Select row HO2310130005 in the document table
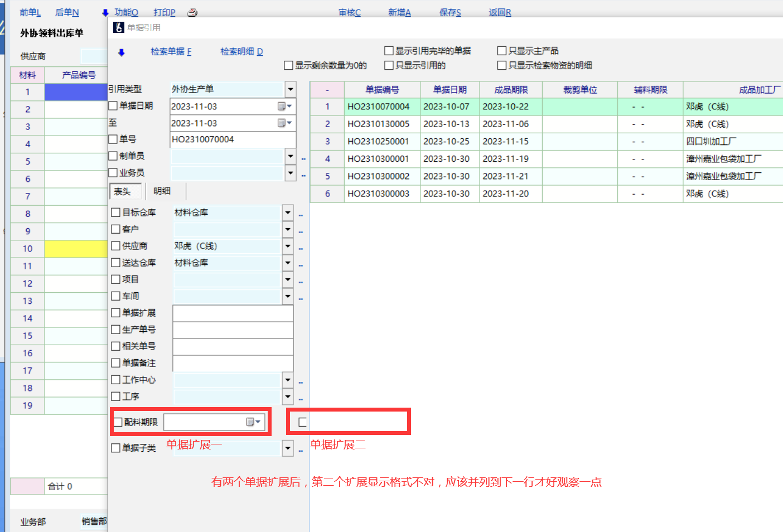The height and width of the screenshot is (532, 783). 378,124
